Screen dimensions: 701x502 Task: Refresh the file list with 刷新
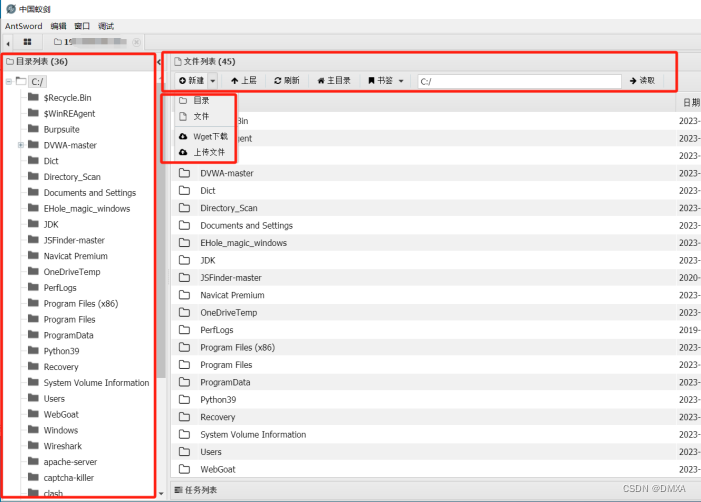(x=287, y=80)
